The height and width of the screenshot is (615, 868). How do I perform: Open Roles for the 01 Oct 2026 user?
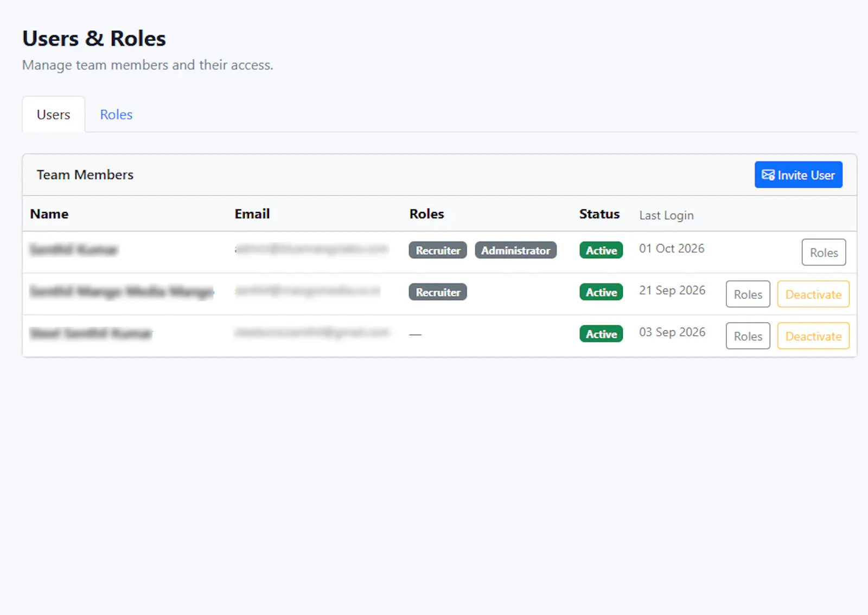824,252
